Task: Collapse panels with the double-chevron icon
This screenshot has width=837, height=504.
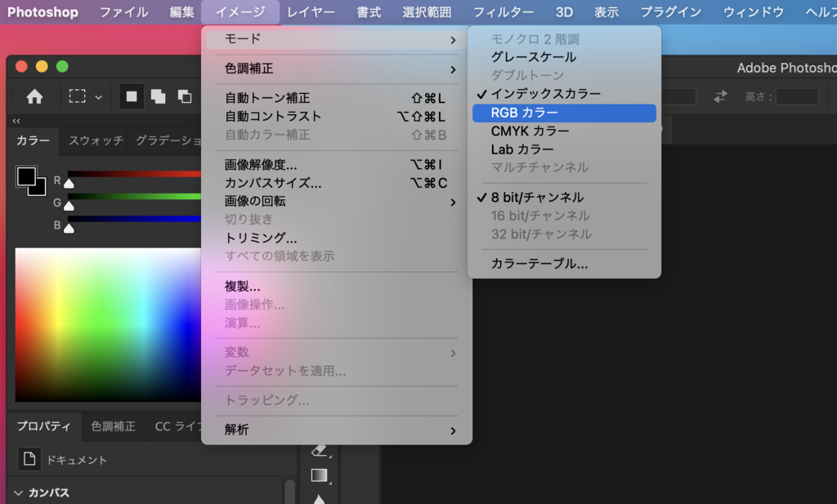Action: click(16, 121)
